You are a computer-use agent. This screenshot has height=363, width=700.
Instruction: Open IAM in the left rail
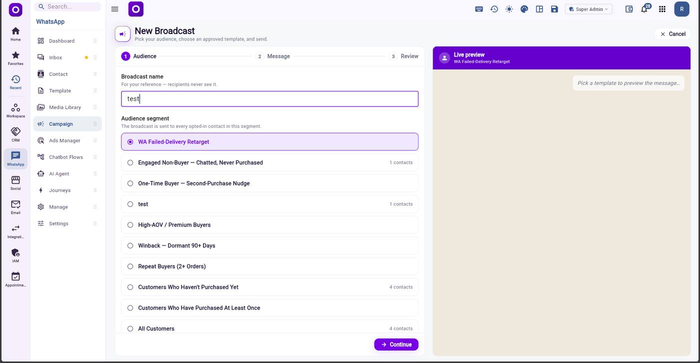click(x=16, y=255)
